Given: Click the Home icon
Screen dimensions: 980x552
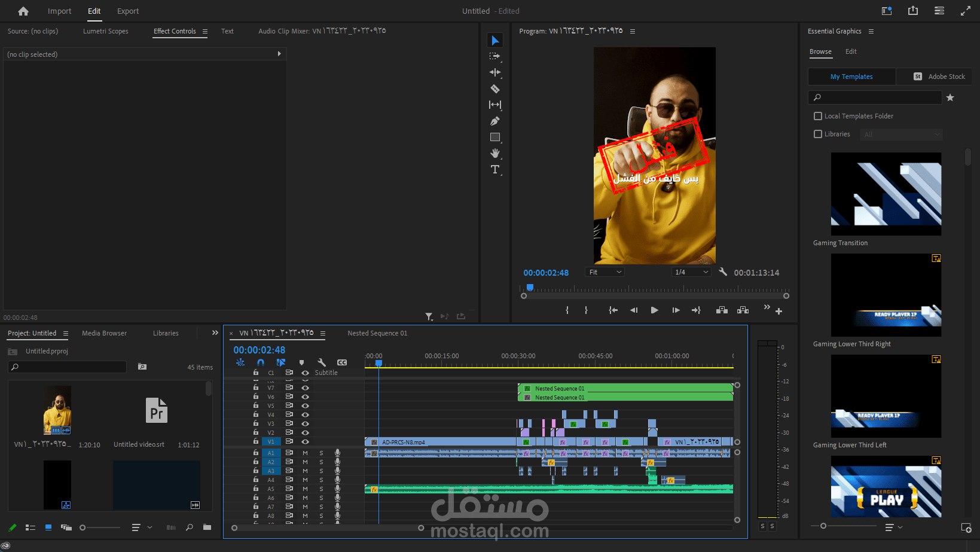Looking at the screenshot, I should pyautogui.click(x=23, y=11).
